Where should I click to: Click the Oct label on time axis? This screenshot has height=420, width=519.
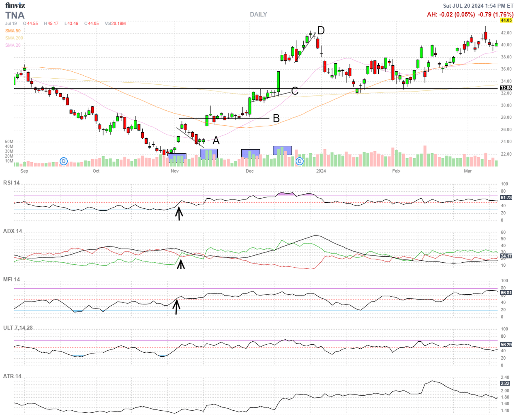pos(96,171)
